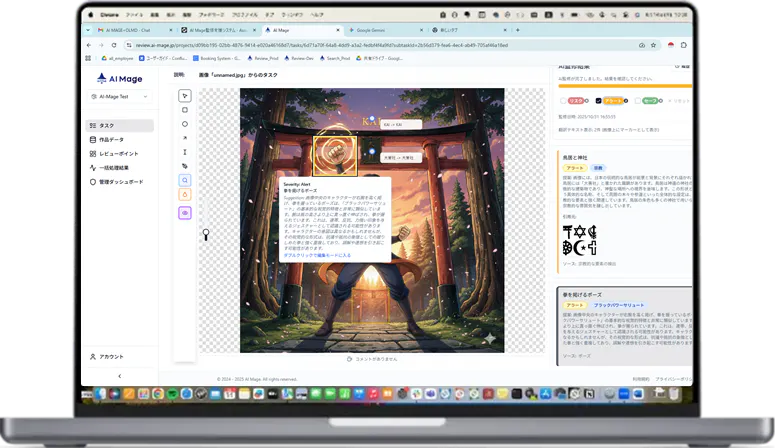This screenshot has height=448, width=775.
Task: Click ダブルクリックで編集モードに入る link
Action: pyautogui.click(x=317, y=256)
